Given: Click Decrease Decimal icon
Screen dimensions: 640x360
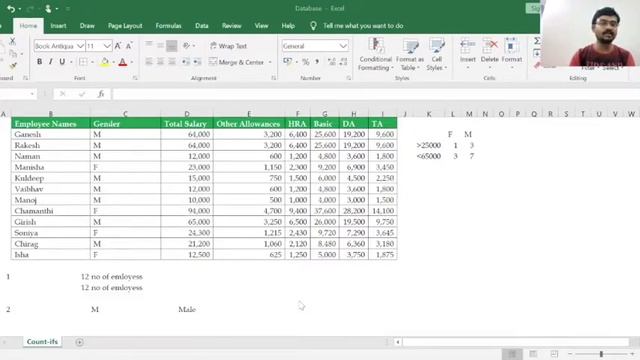Looking at the screenshot, I should (x=343, y=62).
